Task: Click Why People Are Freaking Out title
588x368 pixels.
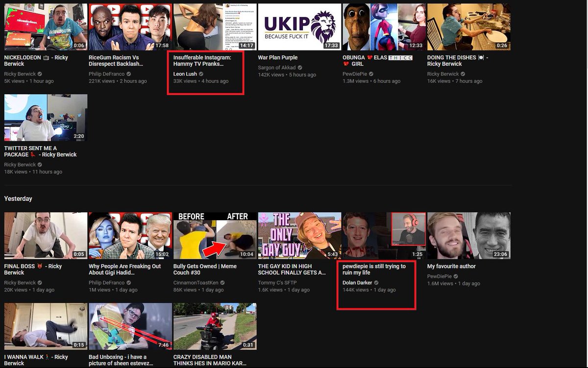Action: click(x=125, y=269)
